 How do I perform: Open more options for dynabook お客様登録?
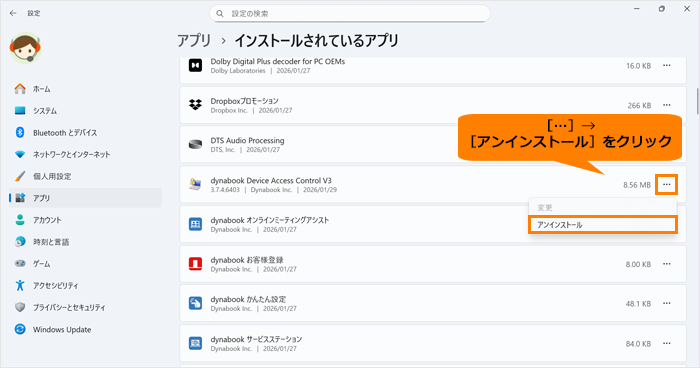click(x=667, y=264)
